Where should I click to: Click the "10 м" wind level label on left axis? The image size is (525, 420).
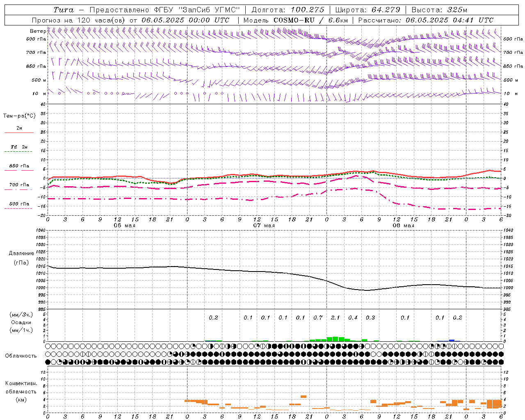pyautogui.click(x=39, y=94)
